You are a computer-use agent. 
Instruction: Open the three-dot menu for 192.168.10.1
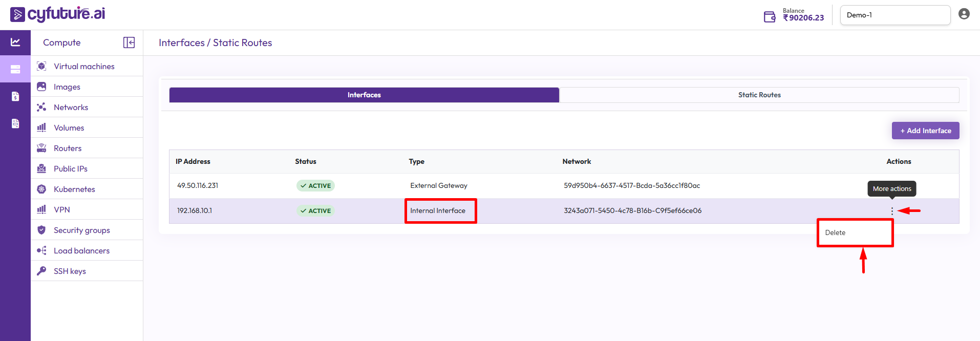[891, 211]
